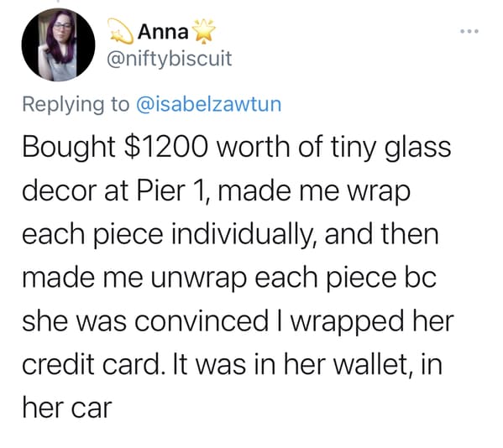Click the word "decor" in the tweet

pos(60,191)
